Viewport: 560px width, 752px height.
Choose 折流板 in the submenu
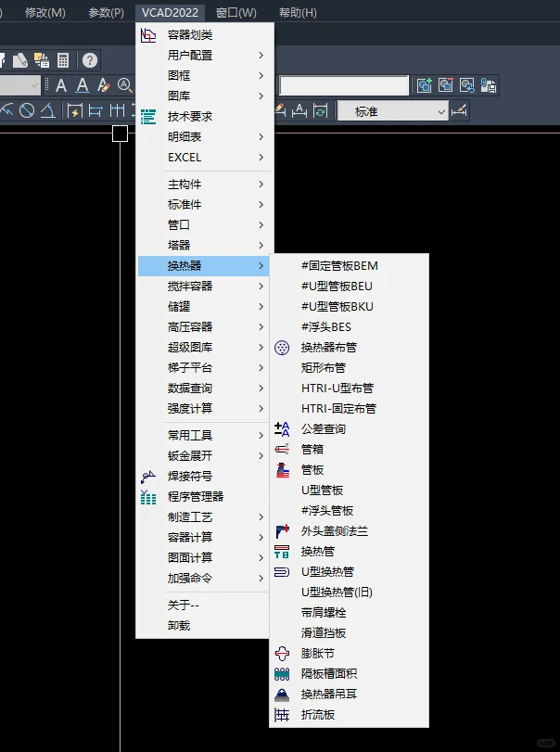coord(349,715)
